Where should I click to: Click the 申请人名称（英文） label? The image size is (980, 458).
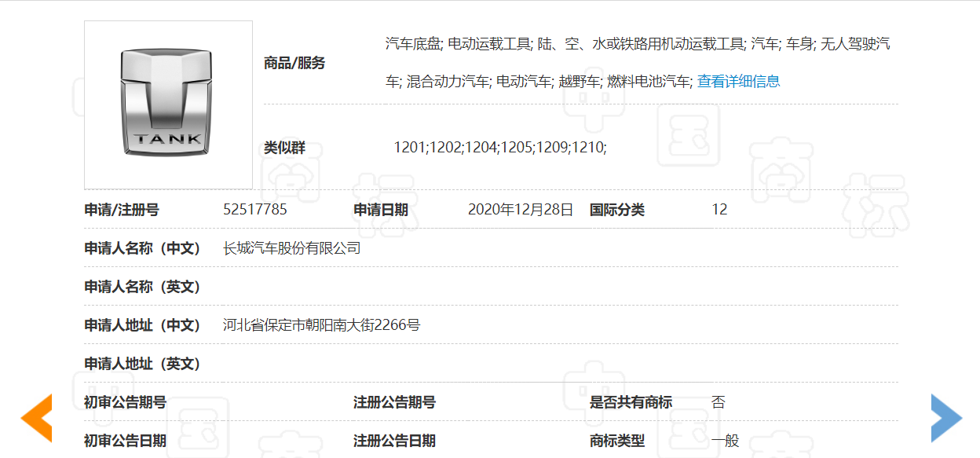(x=142, y=287)
